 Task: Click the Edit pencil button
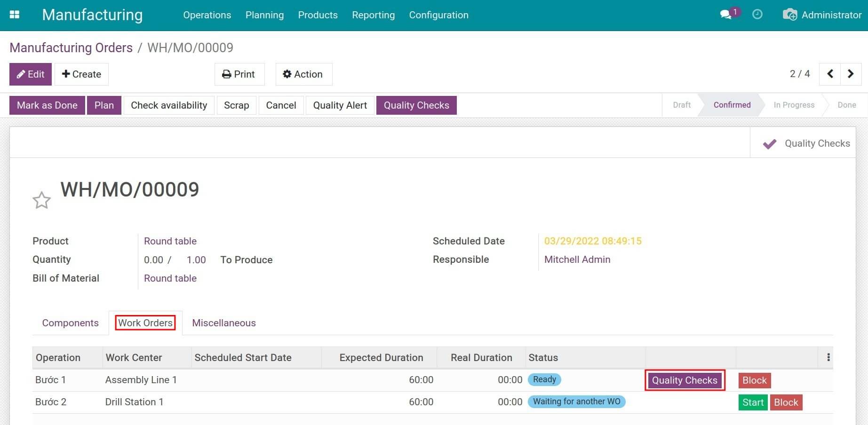click(31, 74)
